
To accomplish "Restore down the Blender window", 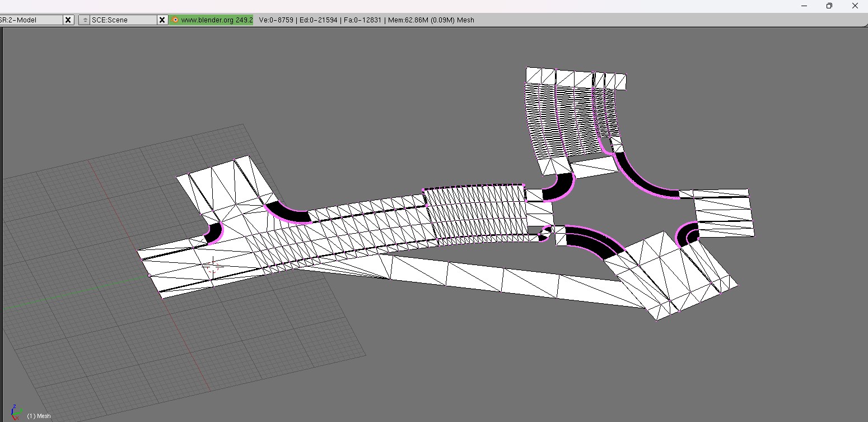I will [829, 6].
